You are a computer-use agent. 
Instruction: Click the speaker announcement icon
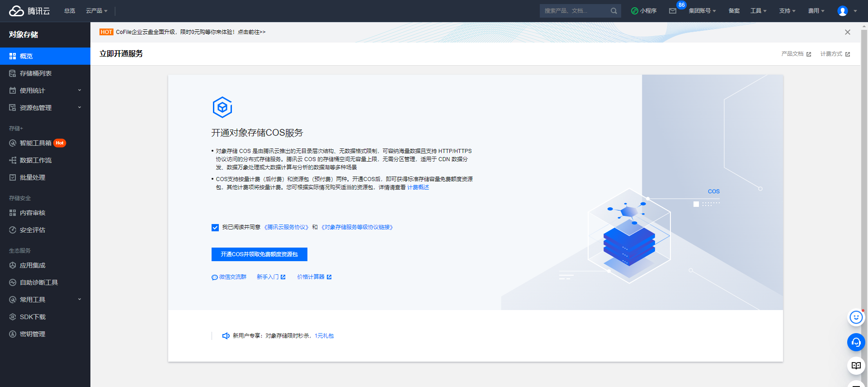point(226,336)
